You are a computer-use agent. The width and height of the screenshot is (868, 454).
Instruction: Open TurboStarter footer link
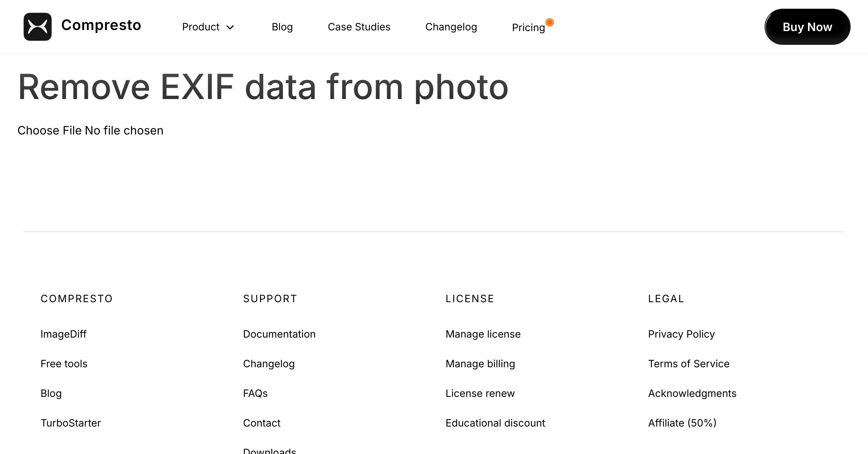pyautogui.click(x=71, y=423)
